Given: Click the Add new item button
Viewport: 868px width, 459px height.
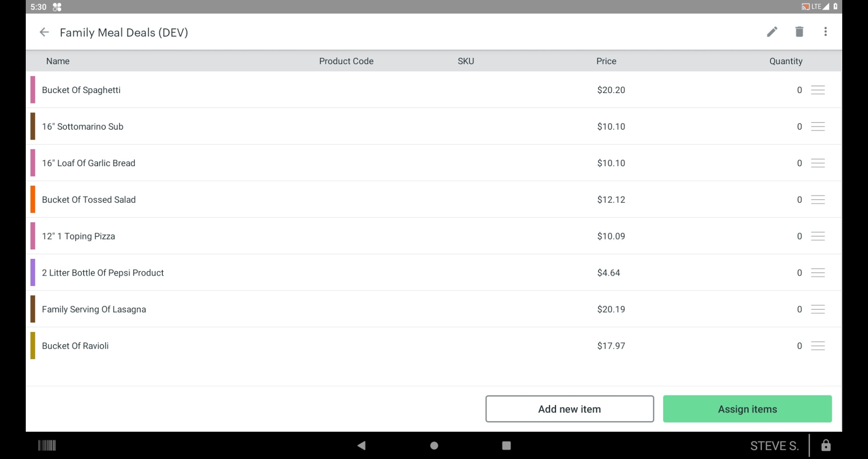Looking at the screenshot, I should [569, 409].
